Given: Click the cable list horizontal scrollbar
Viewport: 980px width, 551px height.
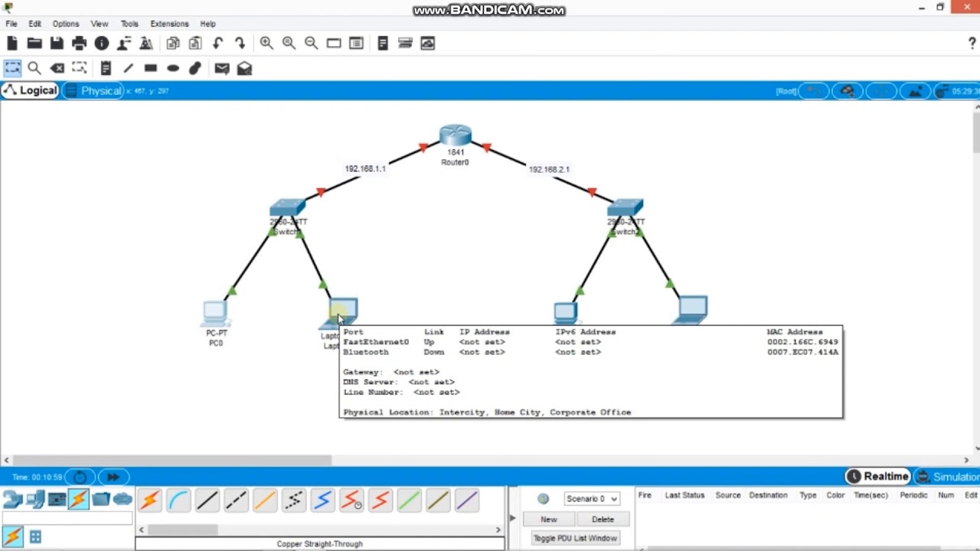Looking at the screenshot, I should pos(182,530).
